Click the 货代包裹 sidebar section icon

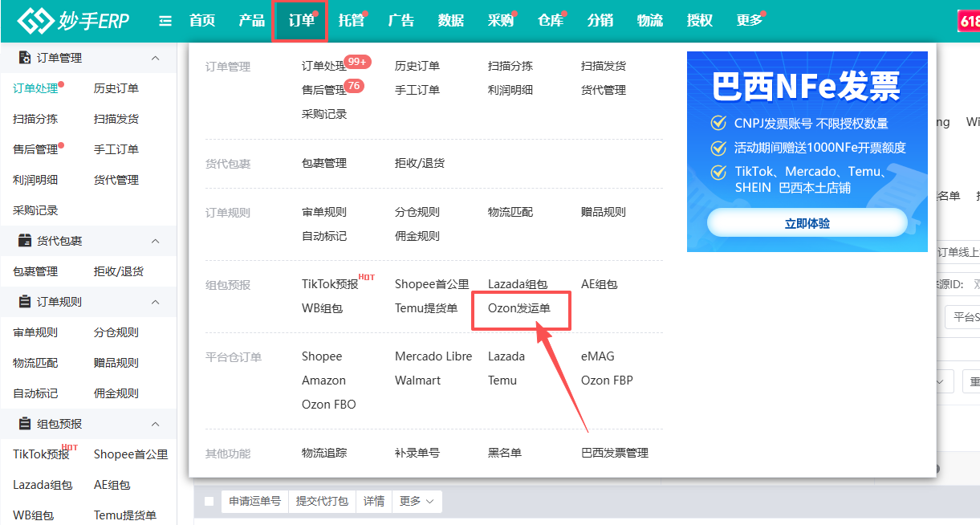[24, 241]
